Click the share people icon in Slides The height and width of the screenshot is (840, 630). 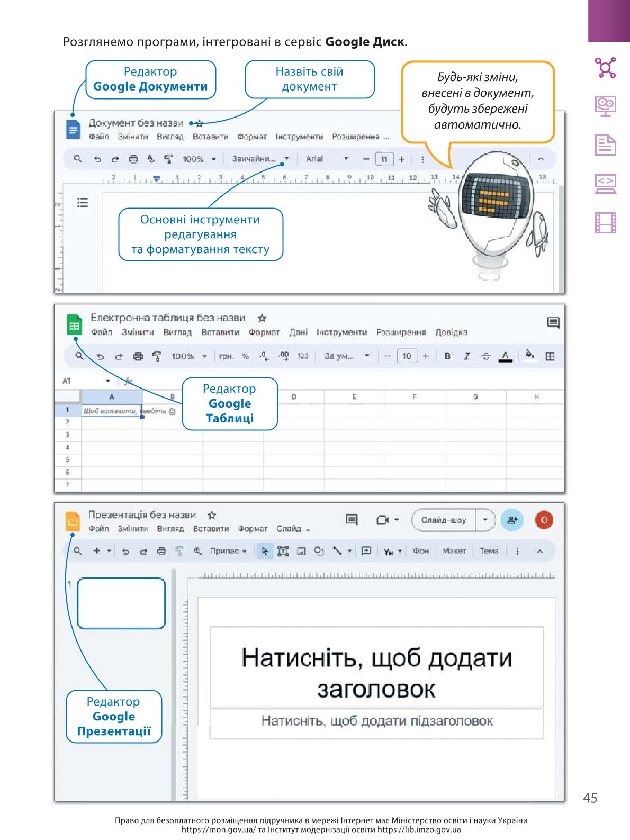[x=512, y=520]
